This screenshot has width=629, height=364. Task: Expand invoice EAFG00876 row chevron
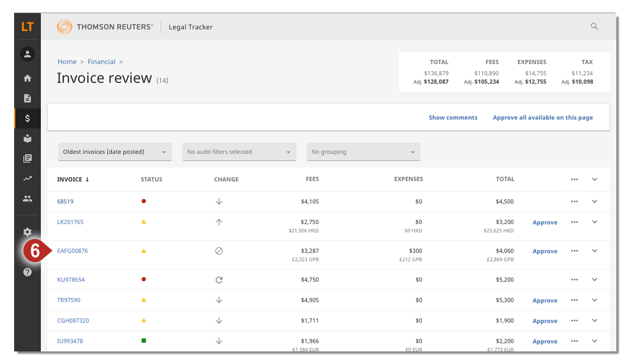[595, 251]
